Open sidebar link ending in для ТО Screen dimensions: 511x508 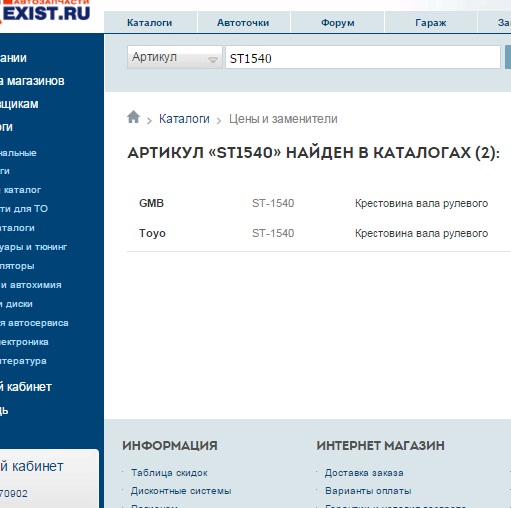click(24, 209)
